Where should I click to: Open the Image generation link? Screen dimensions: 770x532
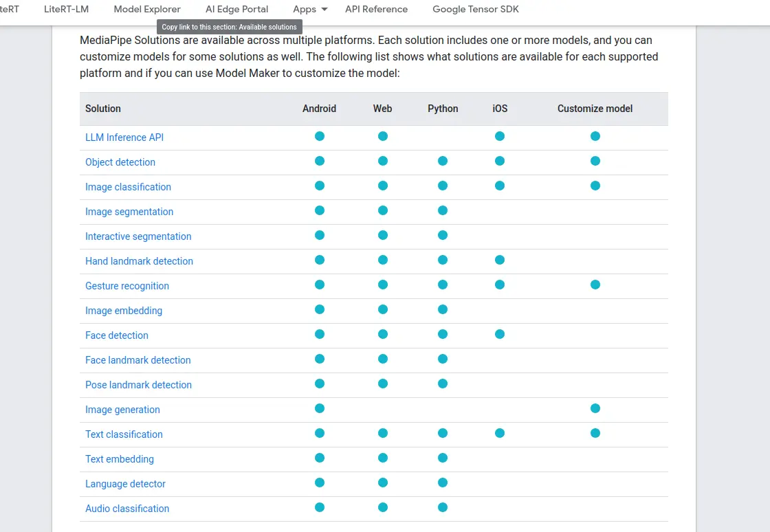coord(123,410)
